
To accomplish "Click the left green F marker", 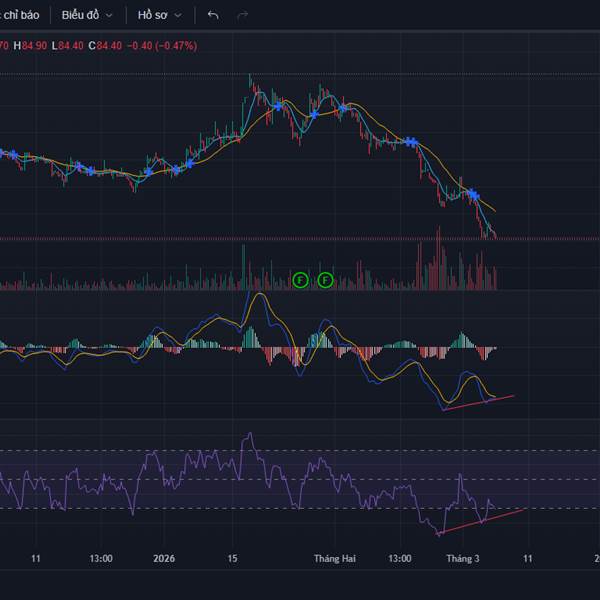I will click(300, 280).
